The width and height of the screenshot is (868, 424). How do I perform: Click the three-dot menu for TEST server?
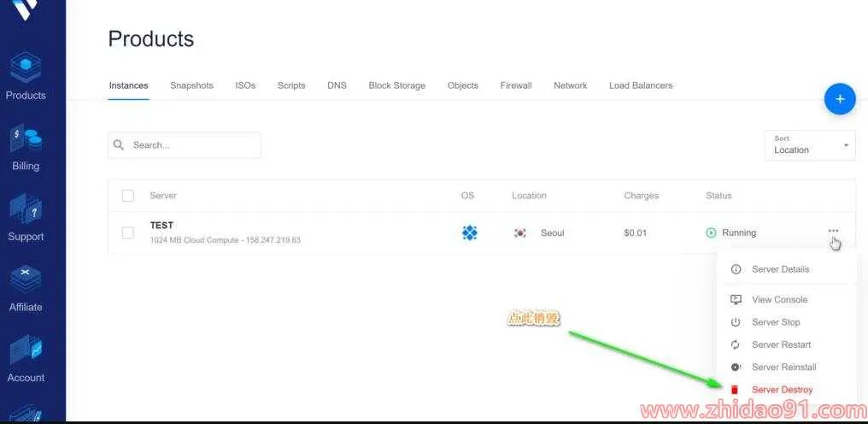click(833, 231)
